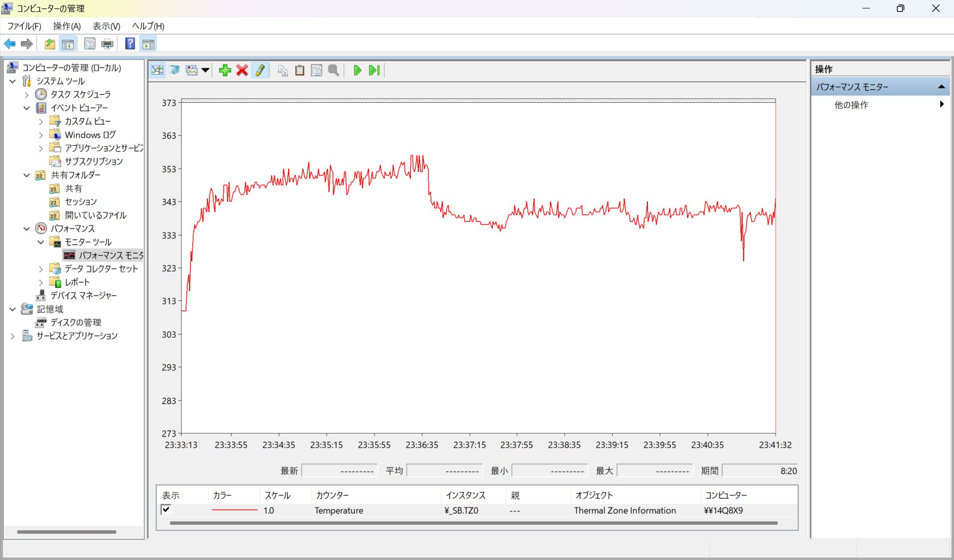Expand the カスタム ビュー node
Viewport: 954px width, 560px height.
pyautogui.click(x=41, y=122)
